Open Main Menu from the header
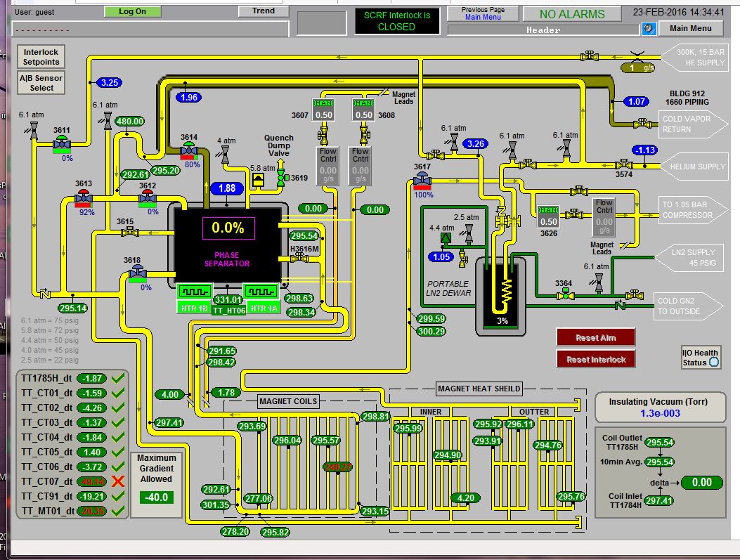Image resolution: width=740 pixels, height=560 pixels. (x=690, y=28)
